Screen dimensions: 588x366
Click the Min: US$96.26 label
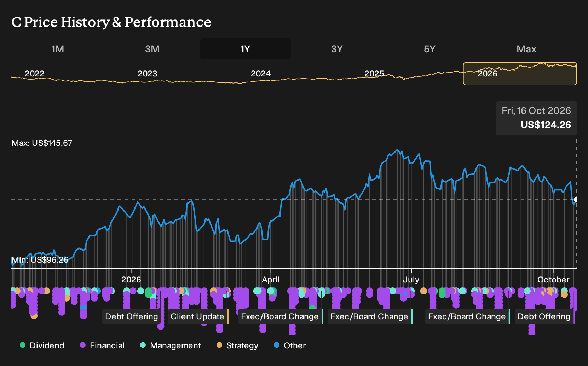(40, 260)
